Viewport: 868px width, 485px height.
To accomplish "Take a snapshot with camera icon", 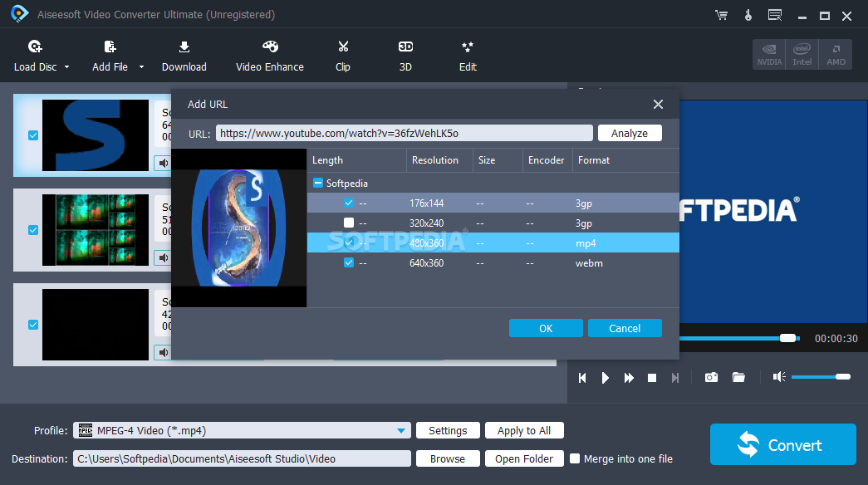I will coord(711,378).
